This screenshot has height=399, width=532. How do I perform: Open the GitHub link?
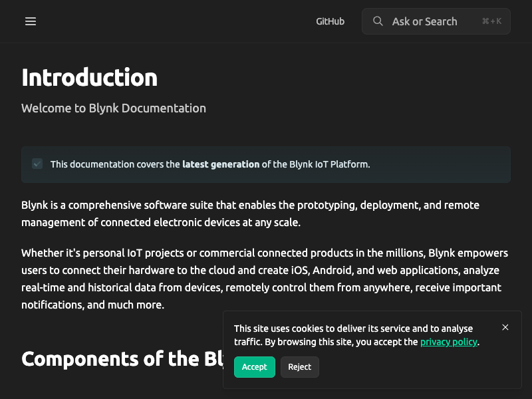(330, 21)
